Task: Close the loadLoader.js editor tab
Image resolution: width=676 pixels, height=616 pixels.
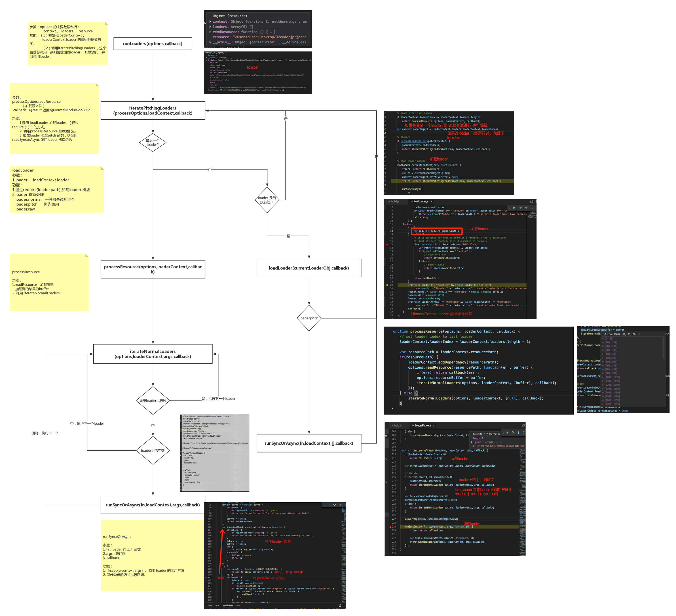Action: pyautogui.click(x=431, y=202)
